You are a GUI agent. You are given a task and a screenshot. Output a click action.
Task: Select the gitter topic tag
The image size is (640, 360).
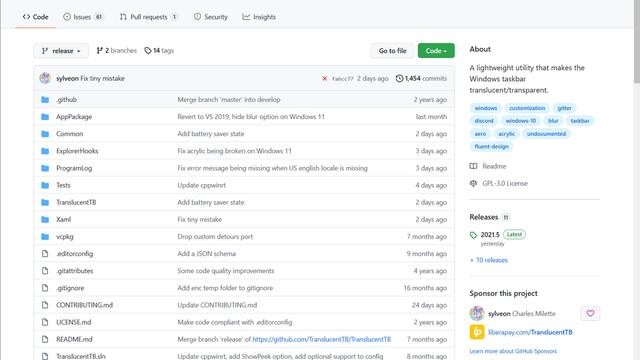pyautogui.click(x=564, y=108)
